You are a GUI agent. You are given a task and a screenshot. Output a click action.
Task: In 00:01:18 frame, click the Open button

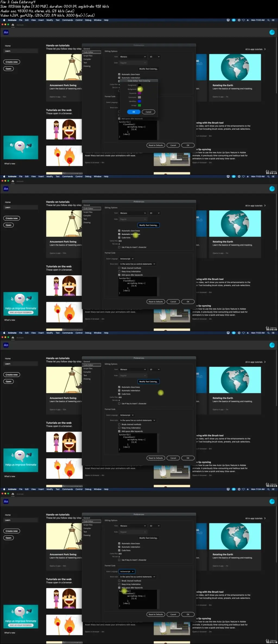[8, 538]
